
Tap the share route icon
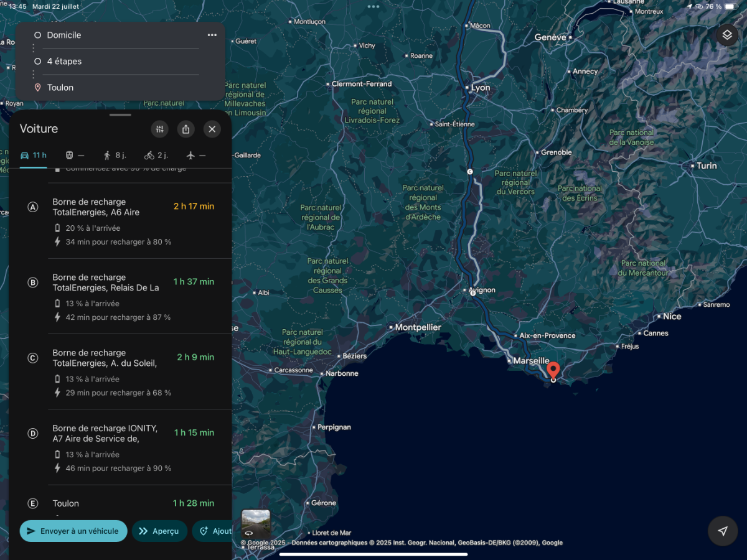[x=186, y=129]
